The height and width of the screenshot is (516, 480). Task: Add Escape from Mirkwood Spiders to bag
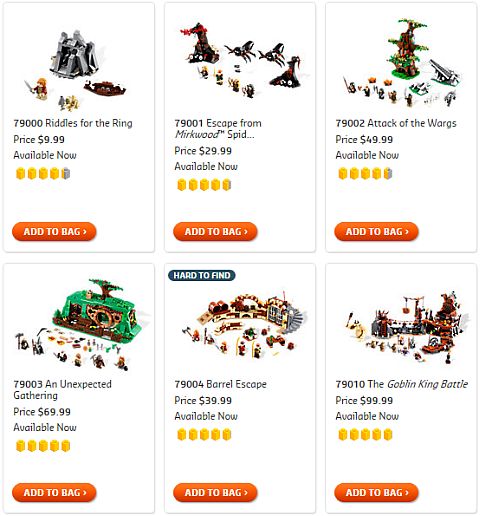pos(215,231)
